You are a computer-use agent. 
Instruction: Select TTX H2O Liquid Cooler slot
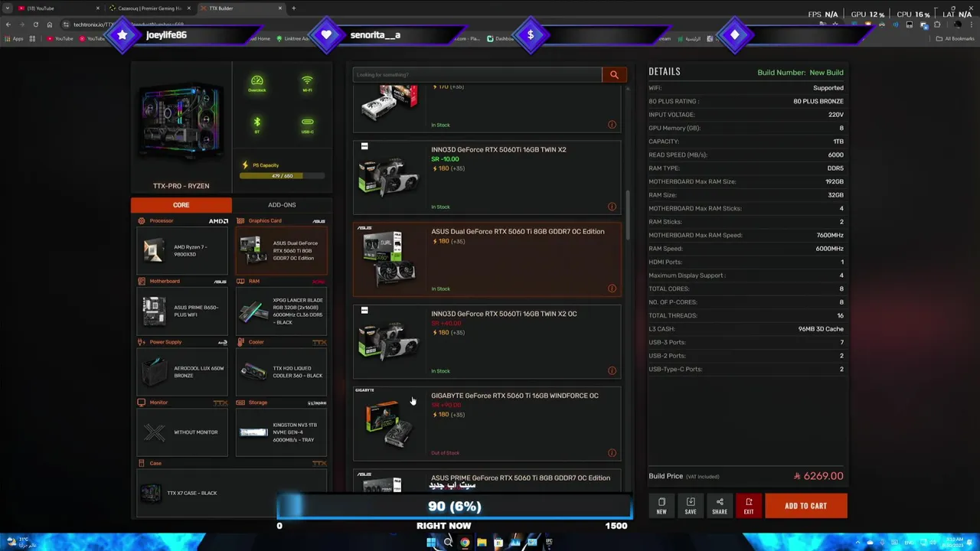click(x=281, y=371)
